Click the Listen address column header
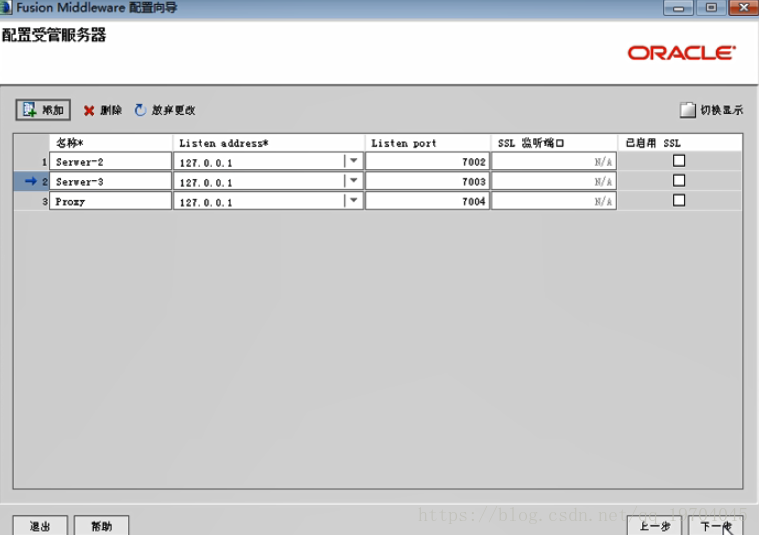 coord(269,143)
